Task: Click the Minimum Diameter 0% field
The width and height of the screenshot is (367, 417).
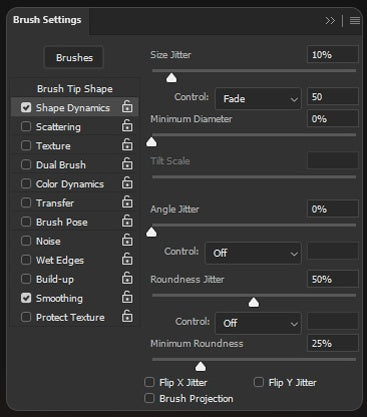Action: tap(333, 119)
